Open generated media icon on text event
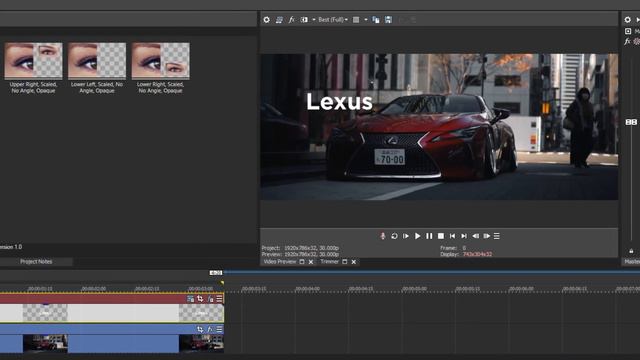The width and height of the screenshot is (640, 360). (x=191, y=299)
